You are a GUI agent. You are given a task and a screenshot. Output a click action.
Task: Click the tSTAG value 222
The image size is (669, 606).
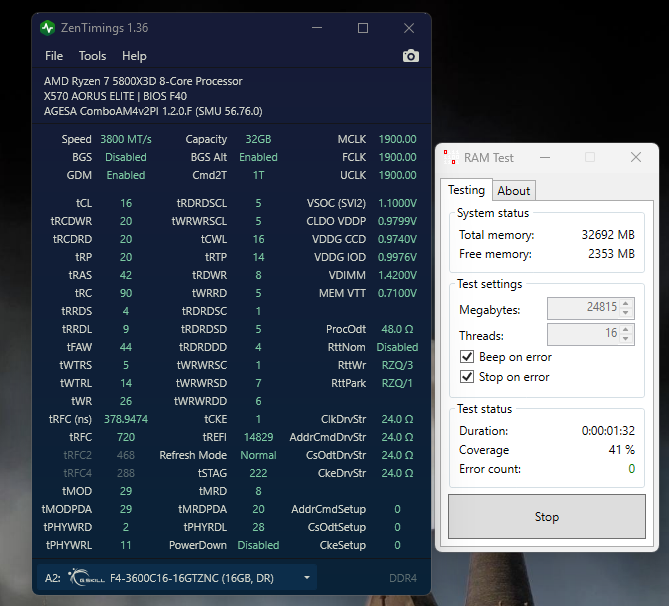tap(258, 473)
